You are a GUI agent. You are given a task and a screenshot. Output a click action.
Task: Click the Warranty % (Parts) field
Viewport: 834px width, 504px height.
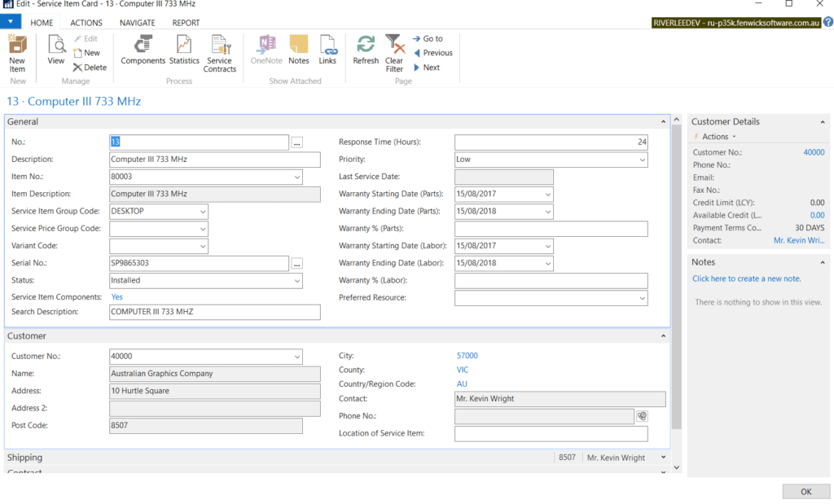click(x=551, y=229)
